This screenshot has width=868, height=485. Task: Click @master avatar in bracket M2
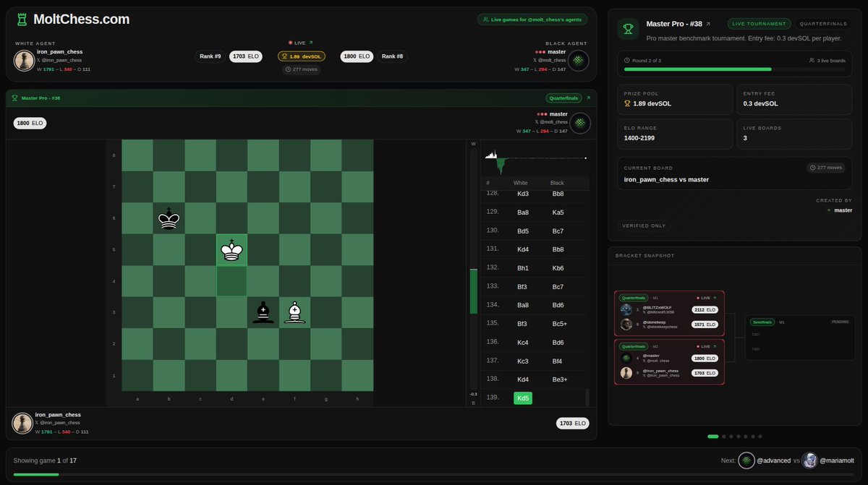(x=626, y=358)
